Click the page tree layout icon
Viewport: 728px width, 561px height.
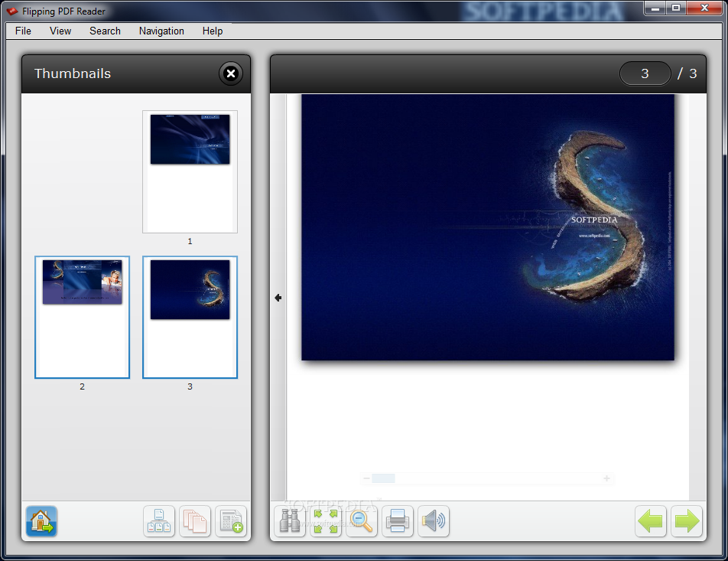[159, 521]
